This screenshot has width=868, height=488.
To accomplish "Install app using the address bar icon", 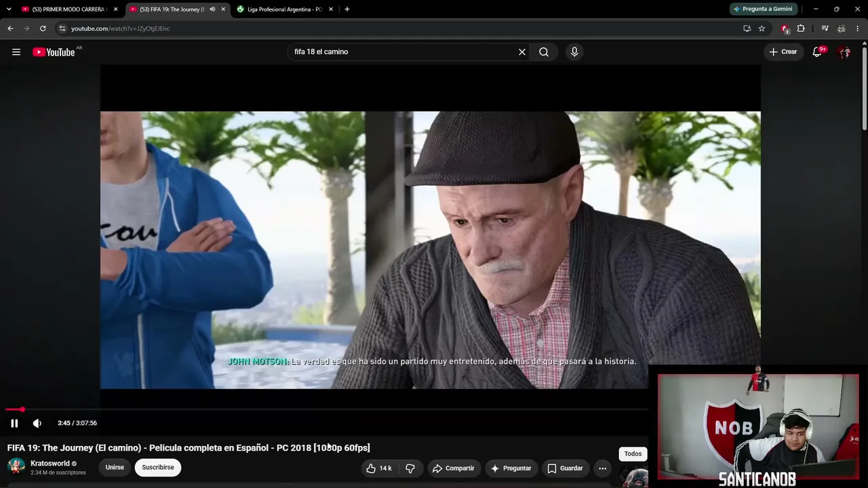I will [x=747, y=28].
